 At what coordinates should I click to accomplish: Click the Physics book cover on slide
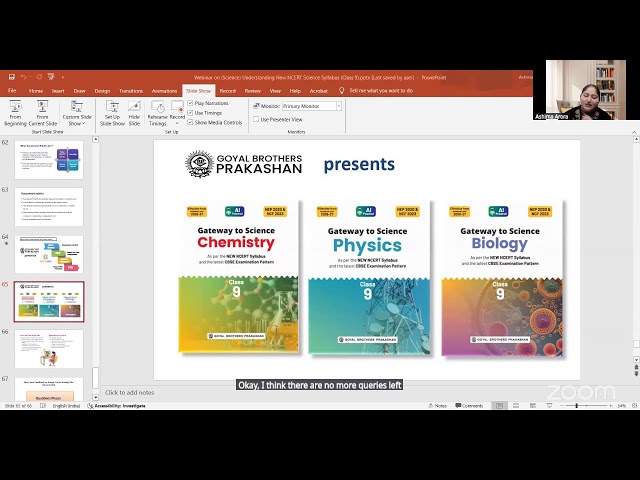369,278
